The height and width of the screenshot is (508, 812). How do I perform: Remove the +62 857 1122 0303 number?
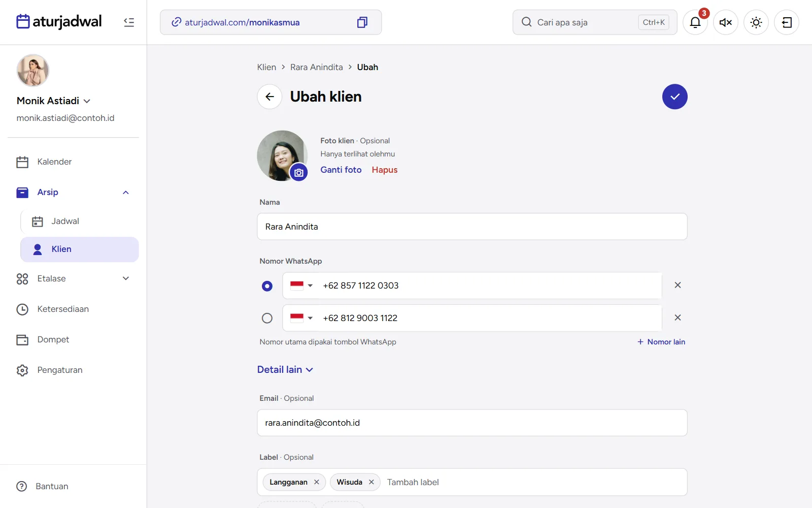click(x=678, y=285)
